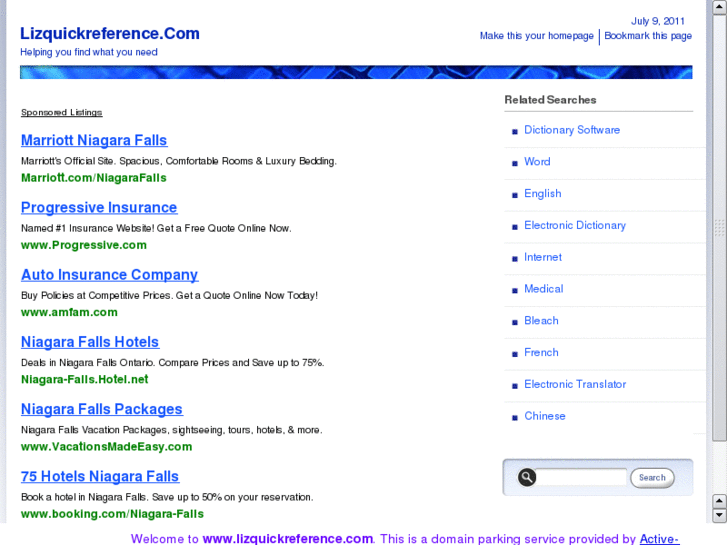Click the July 9, 2011 date

[x=657, y=21]
